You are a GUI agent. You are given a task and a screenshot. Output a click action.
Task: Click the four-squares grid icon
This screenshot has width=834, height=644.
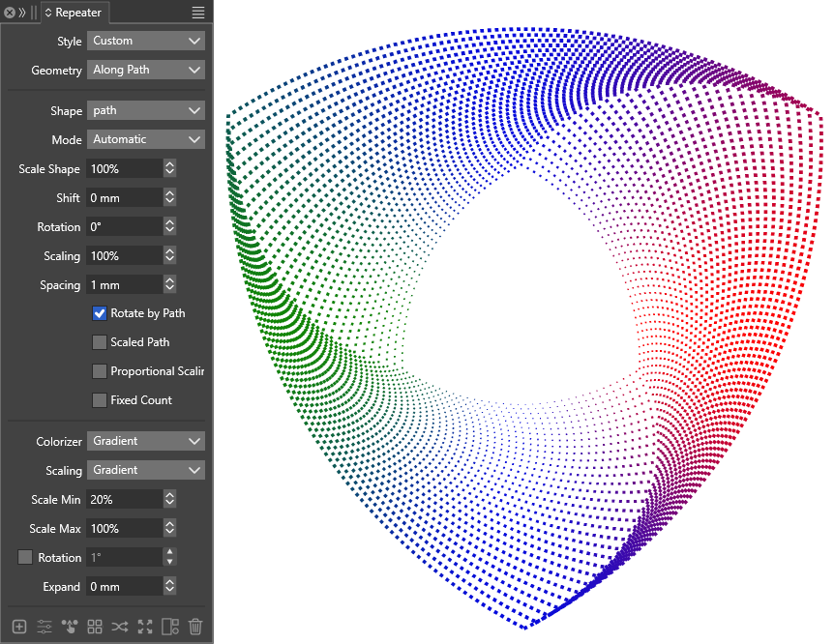point(95,627)
